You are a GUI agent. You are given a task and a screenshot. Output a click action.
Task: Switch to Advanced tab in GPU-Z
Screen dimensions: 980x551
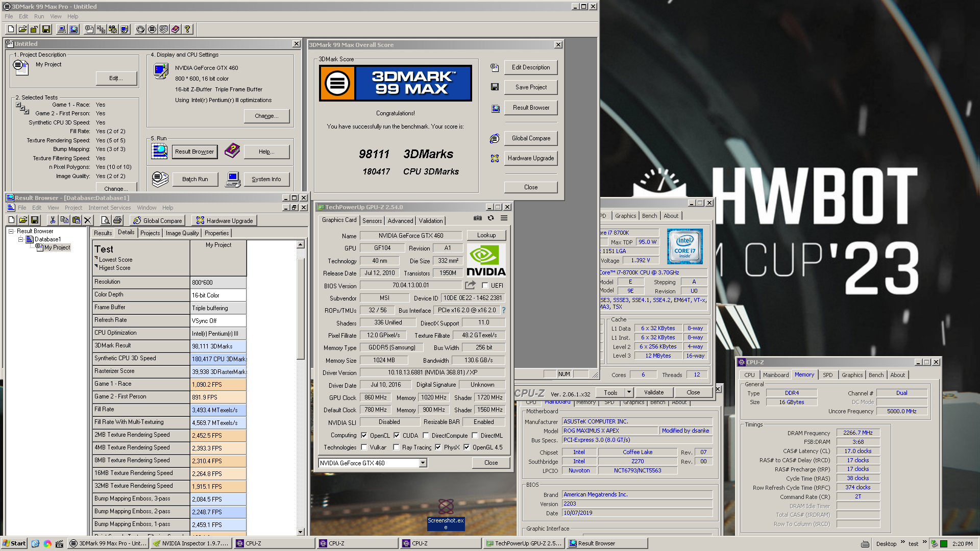400,221
